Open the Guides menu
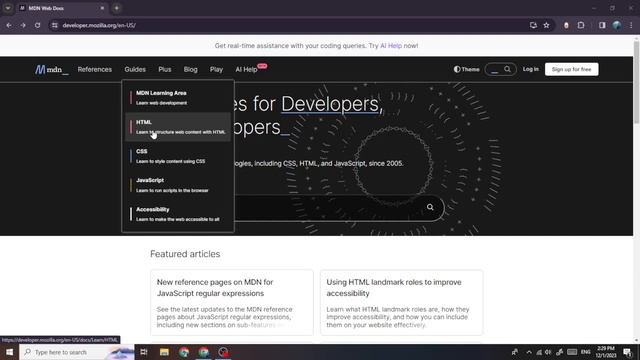This screenshot has height=360, width=640. click(135, 69)
